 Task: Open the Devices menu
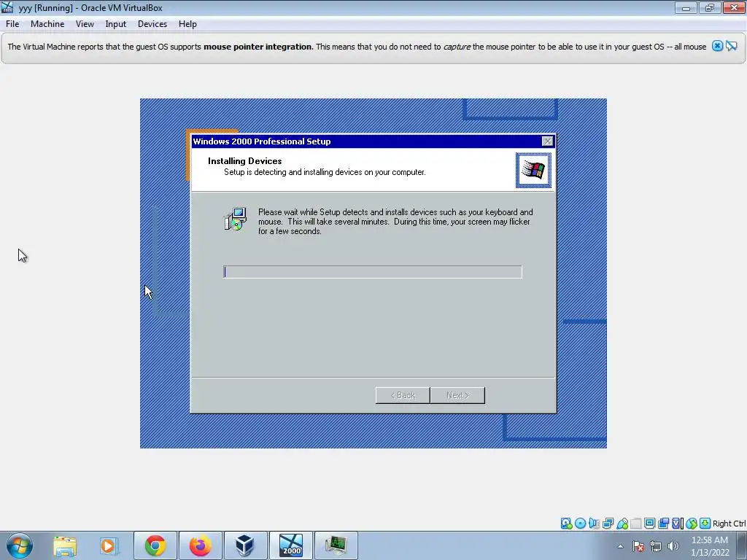click(x=152, y=24)
